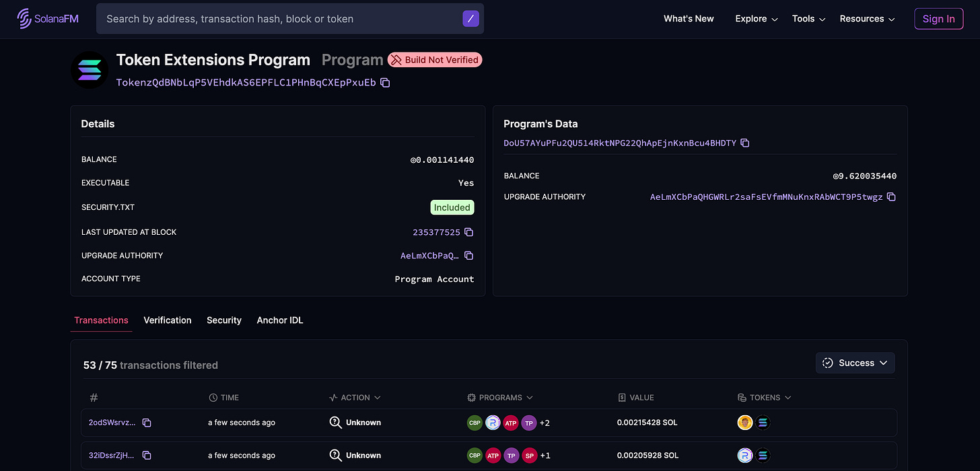Copy the last updated block number 235377525
The height and width of the screenshot is (471, 980).
469,232
